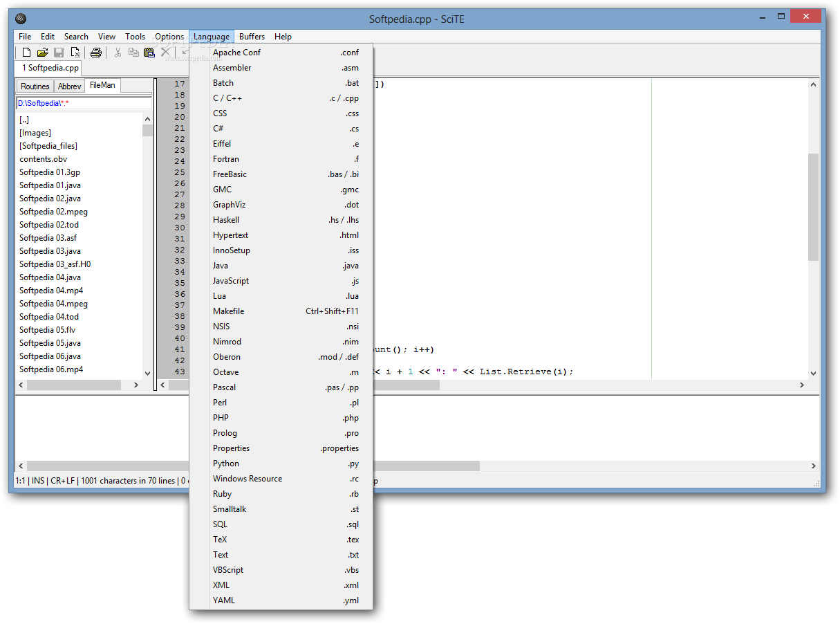Click the Print icon in toolbar
The image size is (840, 624).
pos(96,53)
